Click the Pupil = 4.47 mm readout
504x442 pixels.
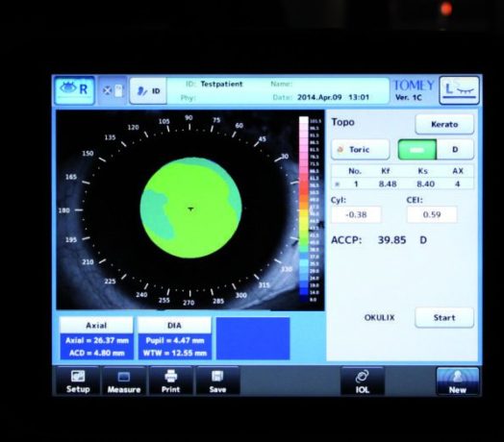point(175,340)
